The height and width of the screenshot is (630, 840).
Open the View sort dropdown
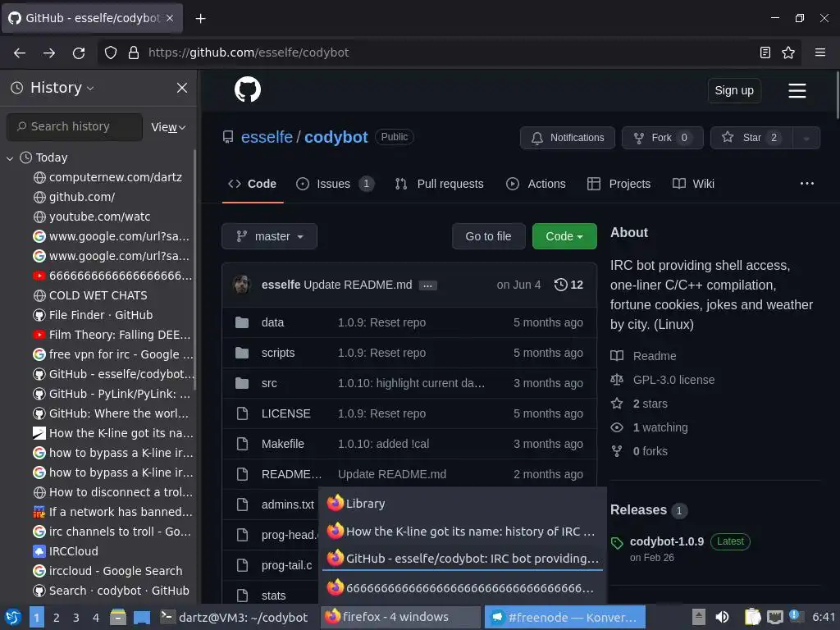168,127
